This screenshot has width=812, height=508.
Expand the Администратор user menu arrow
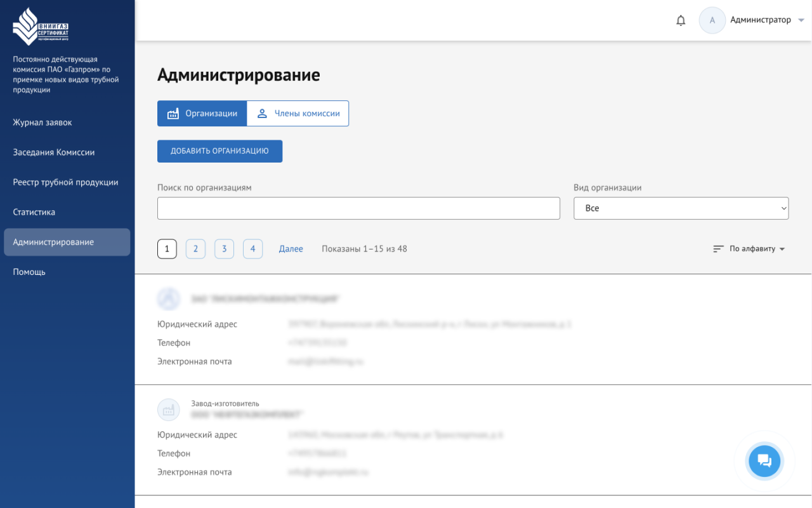coord(801,20)
